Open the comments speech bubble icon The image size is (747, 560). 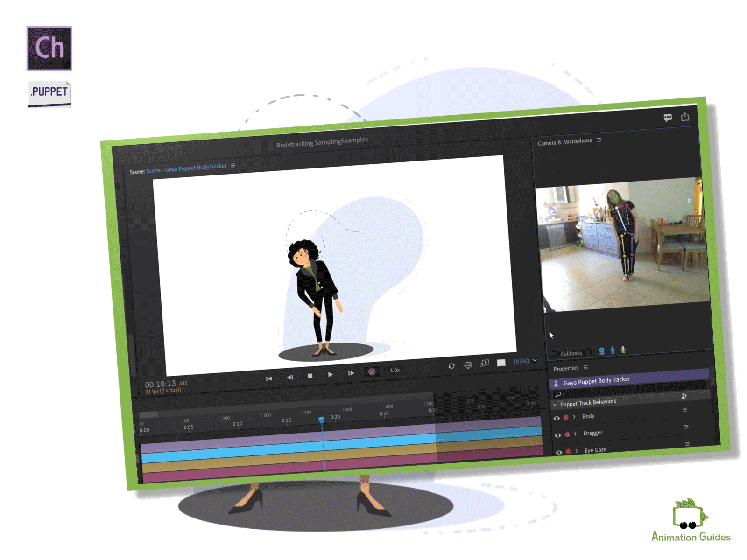668,118
